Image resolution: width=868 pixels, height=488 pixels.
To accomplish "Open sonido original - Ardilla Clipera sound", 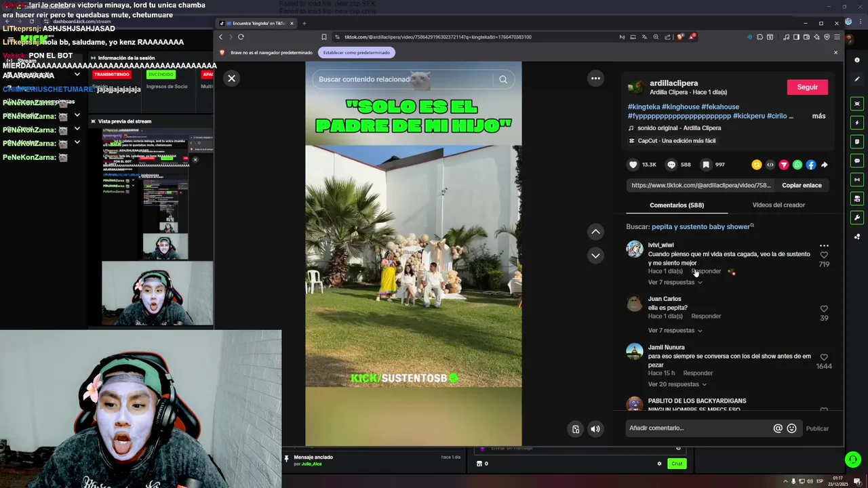I will (x=679, y=128).
